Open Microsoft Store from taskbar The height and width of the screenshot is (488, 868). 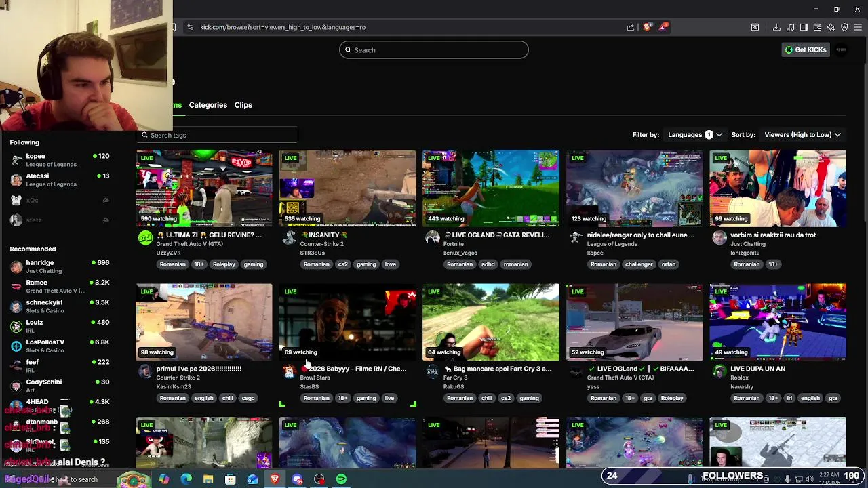click(x=231, y=479)
